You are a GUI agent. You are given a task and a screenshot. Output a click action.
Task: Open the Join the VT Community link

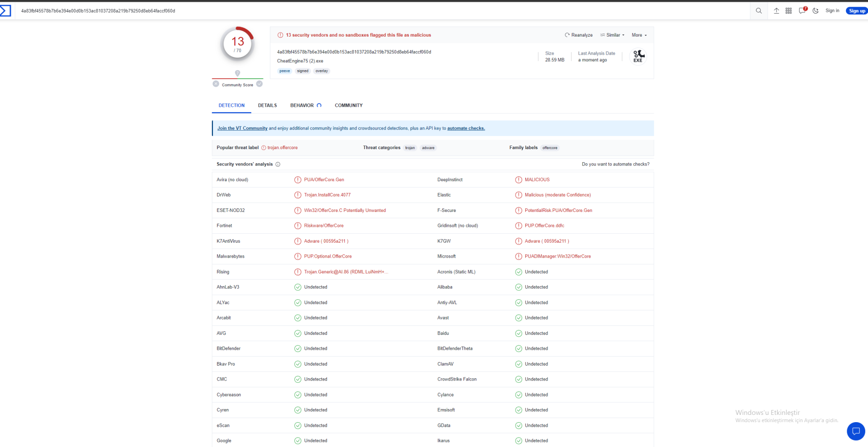(x=242, y=128)
